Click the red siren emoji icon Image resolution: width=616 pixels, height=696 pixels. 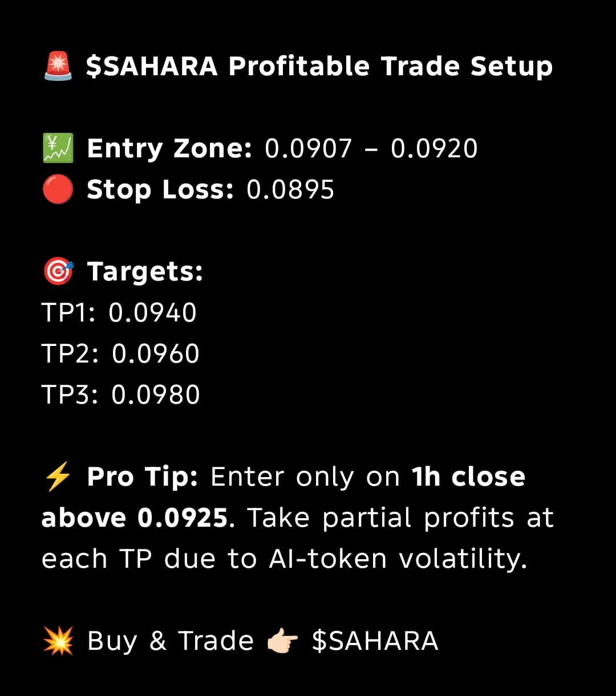coord(58,66)
